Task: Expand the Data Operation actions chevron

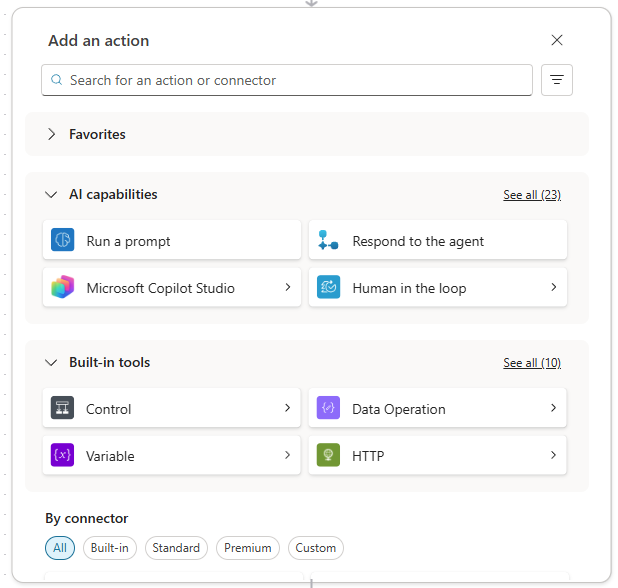Action: tap(554, 408)
